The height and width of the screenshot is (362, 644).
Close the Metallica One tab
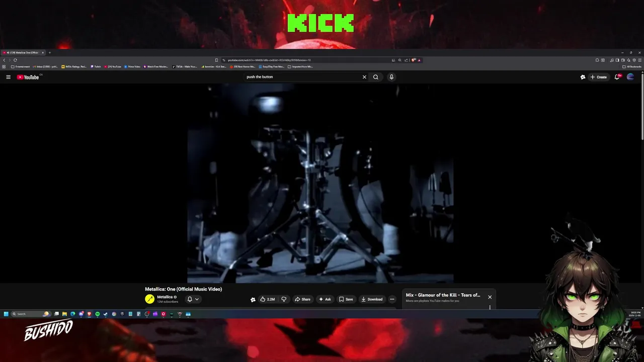43,52
